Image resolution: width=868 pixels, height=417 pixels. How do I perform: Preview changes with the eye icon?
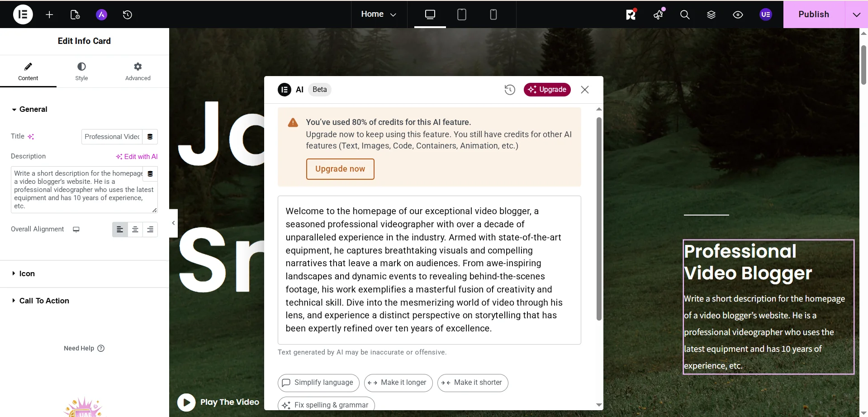tap(738, 14)
